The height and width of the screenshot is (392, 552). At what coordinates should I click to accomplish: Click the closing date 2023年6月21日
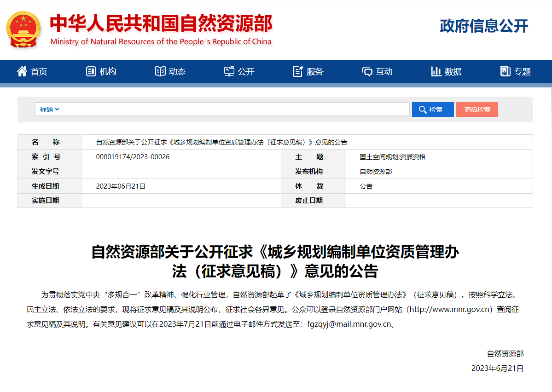click(497, 369)
